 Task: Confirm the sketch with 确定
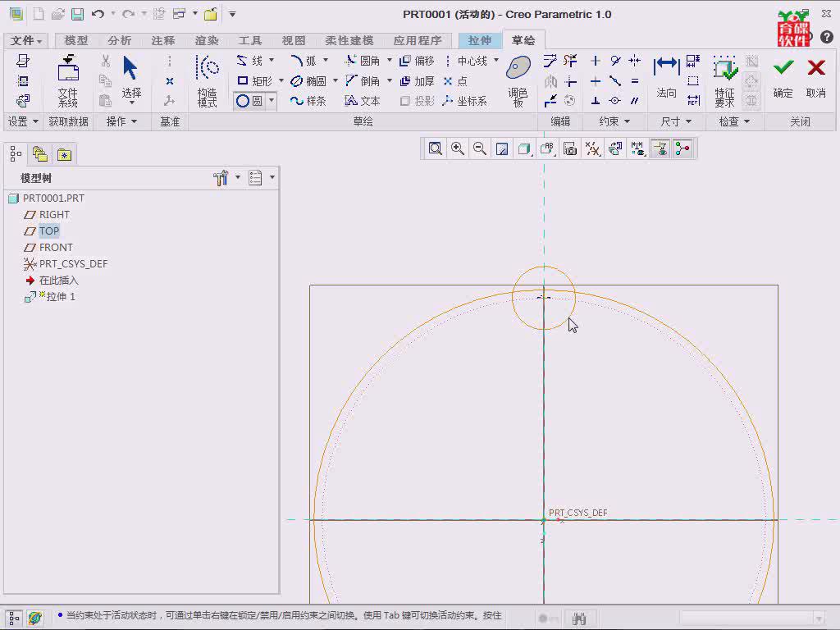783,78
